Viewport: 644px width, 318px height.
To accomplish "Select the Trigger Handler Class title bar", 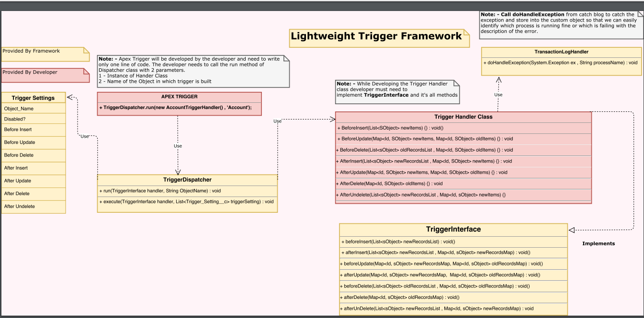I will (463, 117).
